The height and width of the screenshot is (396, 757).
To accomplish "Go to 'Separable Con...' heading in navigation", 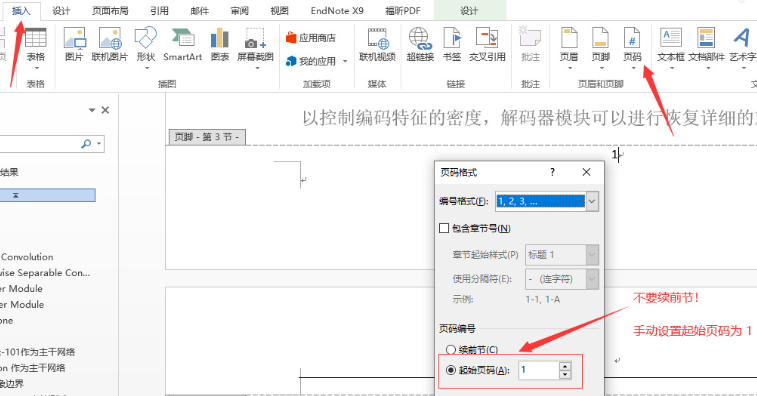I will pyautogui.click(x=45, y=273).
